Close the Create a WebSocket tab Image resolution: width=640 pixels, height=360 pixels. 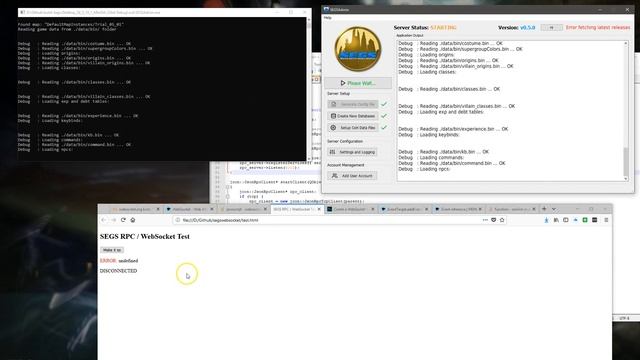(x=373, y=209)
